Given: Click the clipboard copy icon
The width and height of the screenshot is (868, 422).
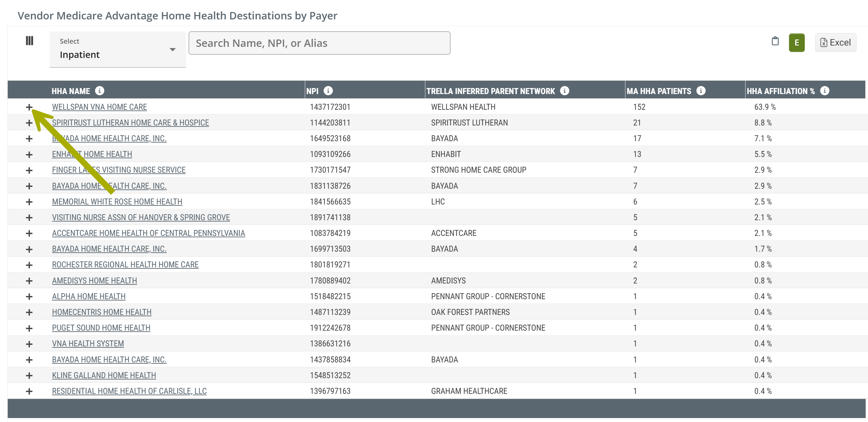Looking at the screenshot, I should [x=775, y=41].
